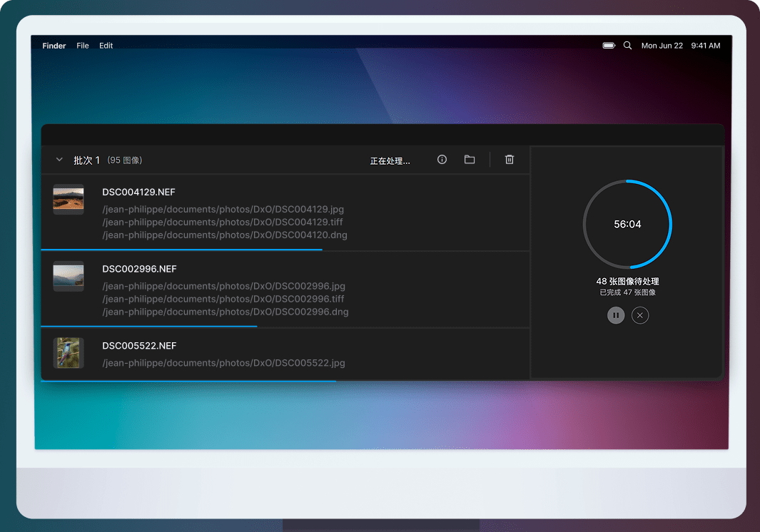Open the batch output folder icon
This screenshot has width=760, height=532.
470,160
